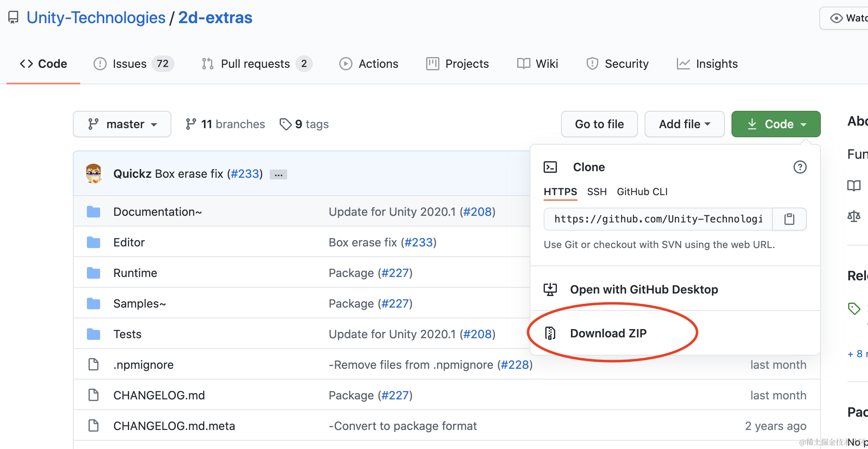
Task: Open the Wiki tab
Action: click(x=537, y=64)
